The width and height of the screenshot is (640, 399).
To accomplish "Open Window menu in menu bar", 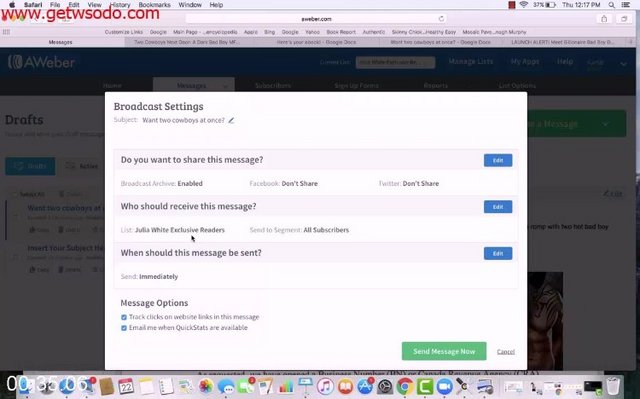I will [x=190, y=5].
